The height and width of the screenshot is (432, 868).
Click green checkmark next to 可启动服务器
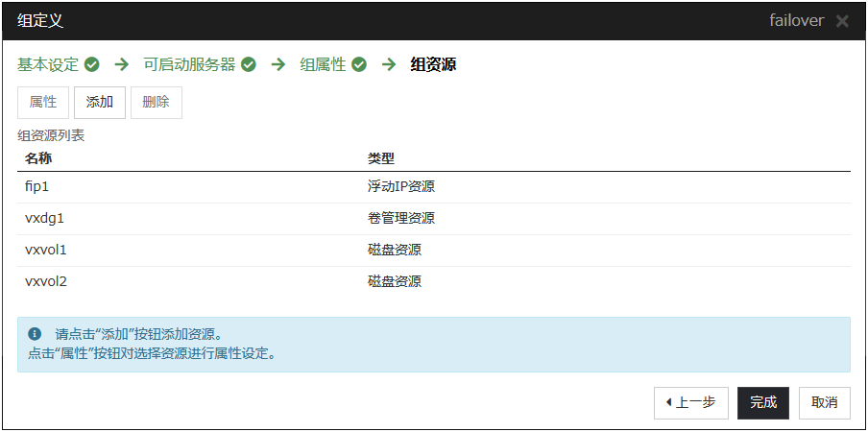[x=248, y=65]
